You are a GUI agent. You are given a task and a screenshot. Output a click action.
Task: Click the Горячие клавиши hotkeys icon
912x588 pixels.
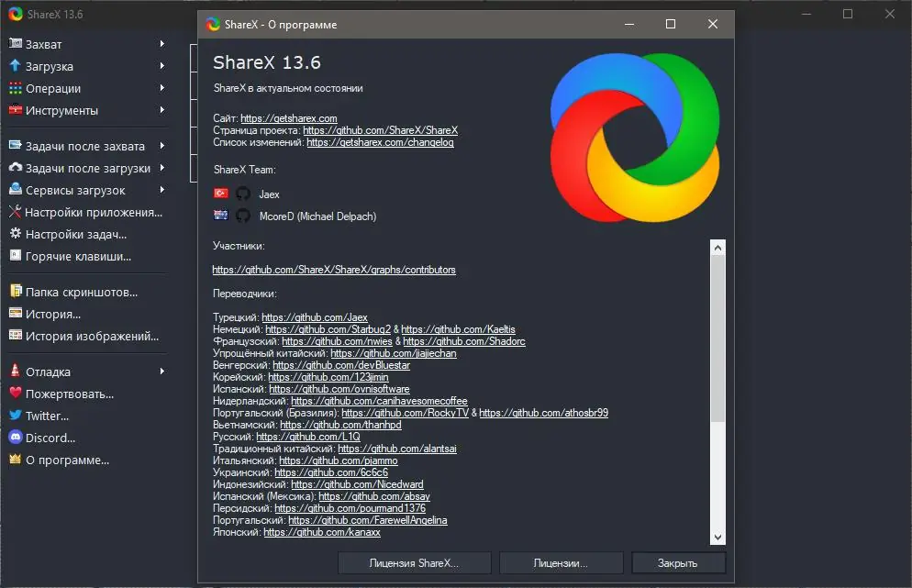pyautogui.click(x=16, y=256)
